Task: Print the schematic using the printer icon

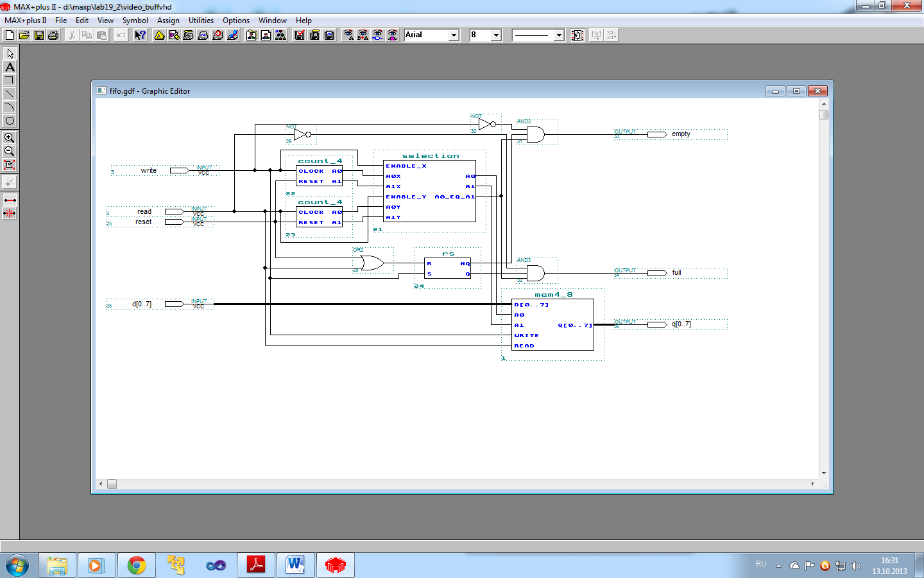Action: point(53,35)
